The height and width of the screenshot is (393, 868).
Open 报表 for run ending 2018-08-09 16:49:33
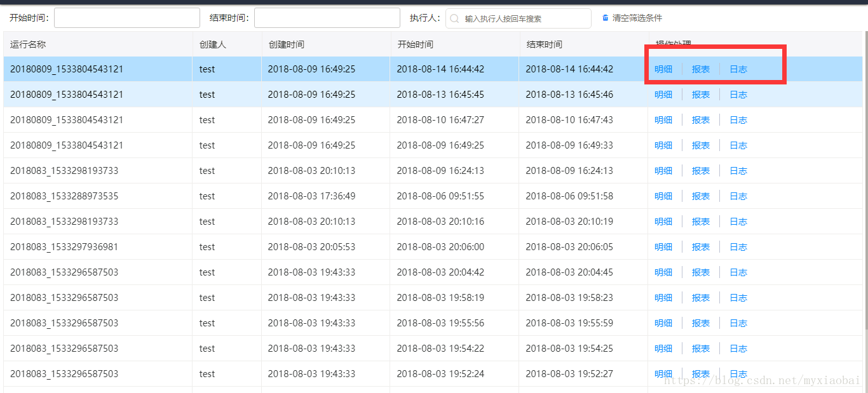point(701,145)
